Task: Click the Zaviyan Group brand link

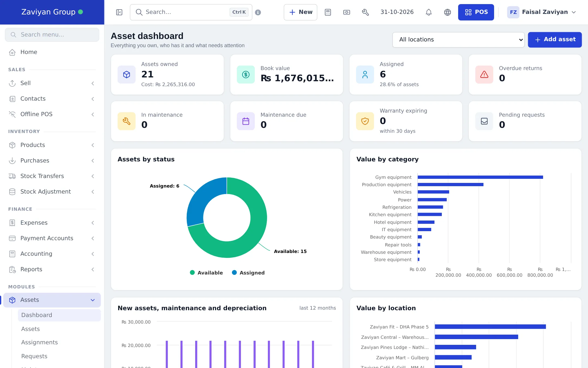Action: (x=52, y=12)
